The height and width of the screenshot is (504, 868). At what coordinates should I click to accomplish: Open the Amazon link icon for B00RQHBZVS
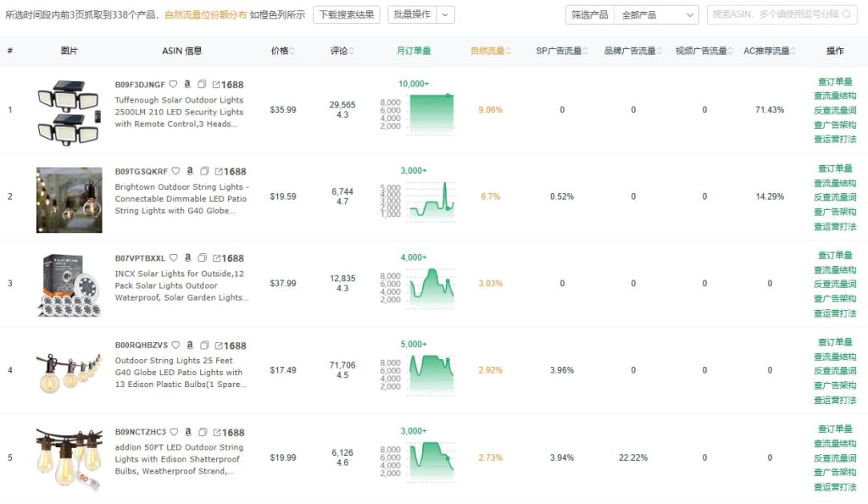(188, 345)
